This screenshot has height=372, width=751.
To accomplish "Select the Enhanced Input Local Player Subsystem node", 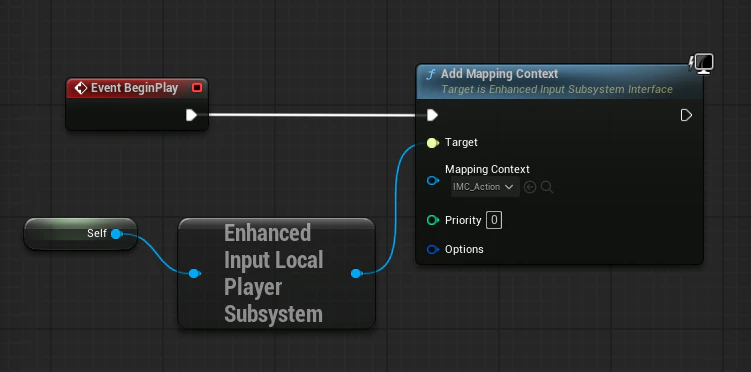I will tap(276, 273).
